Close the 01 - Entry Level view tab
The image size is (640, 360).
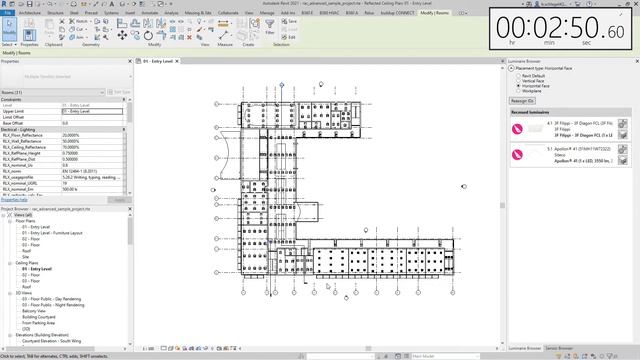[177, 61]
